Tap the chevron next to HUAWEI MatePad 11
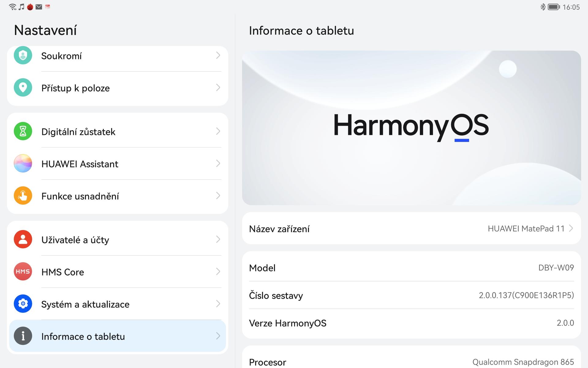This screenshot has width=588, height=368. tap(571, 228)
